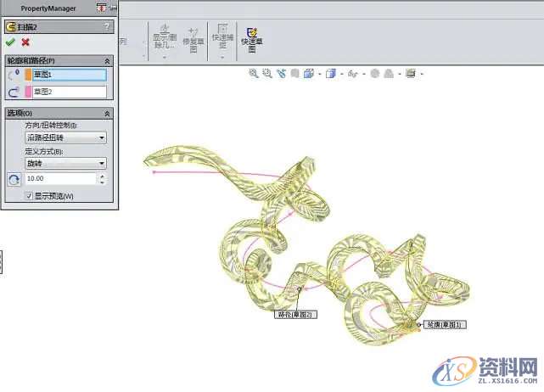Image resolution: width=544 pixels, height=392 pixels.
Task: Click Hide/Show Items glasses icon
Action: click(x=352, y=74)
